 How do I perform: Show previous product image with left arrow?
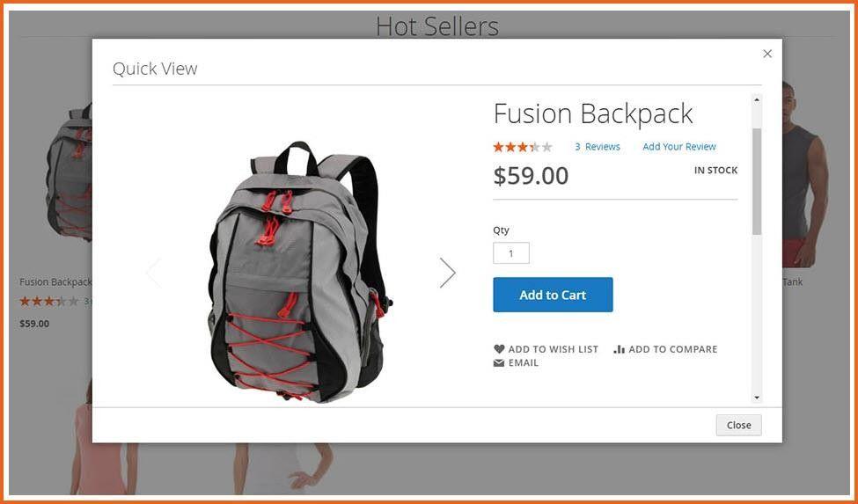pyautogui.click(x=153, y=272)
